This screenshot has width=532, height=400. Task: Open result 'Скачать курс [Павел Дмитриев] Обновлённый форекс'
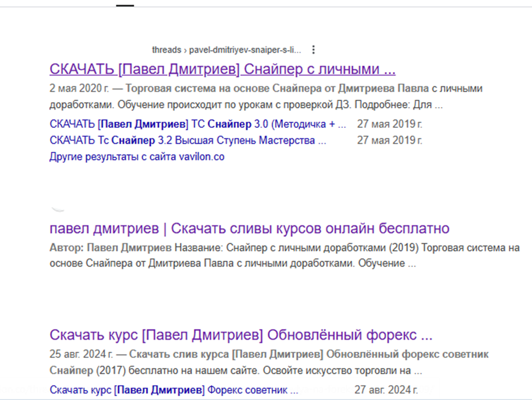[241, 334]
